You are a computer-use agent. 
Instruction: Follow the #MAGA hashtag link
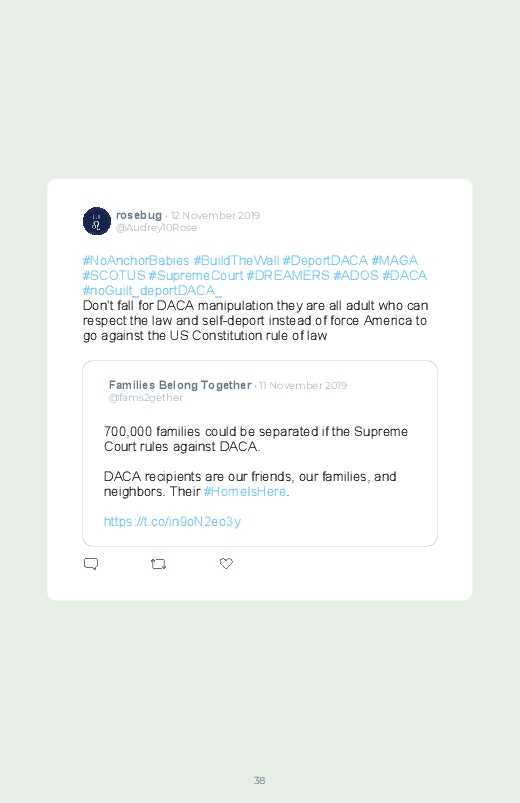[394, 260]
